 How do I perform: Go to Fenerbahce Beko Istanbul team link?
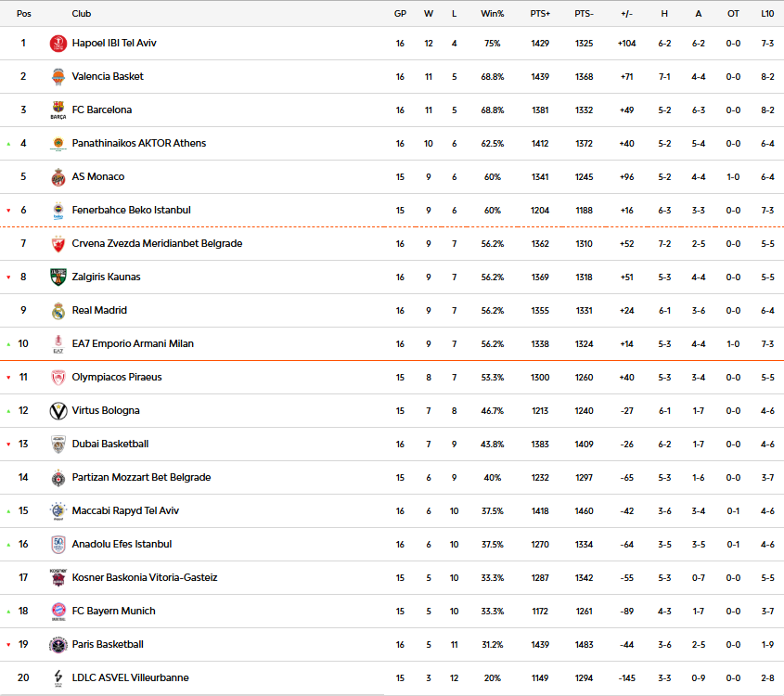coord(131,211)
